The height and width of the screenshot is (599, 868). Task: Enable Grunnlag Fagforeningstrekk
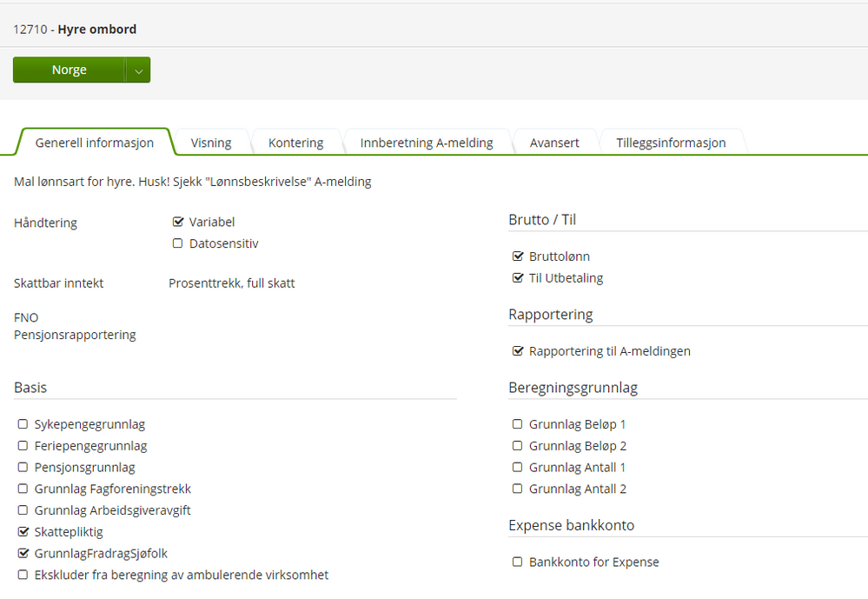point(22,489)
